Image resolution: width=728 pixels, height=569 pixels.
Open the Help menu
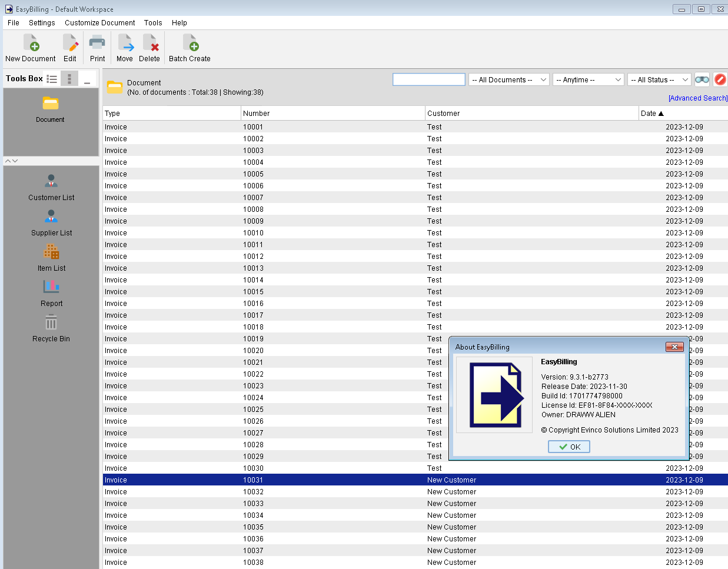(179, 23)
